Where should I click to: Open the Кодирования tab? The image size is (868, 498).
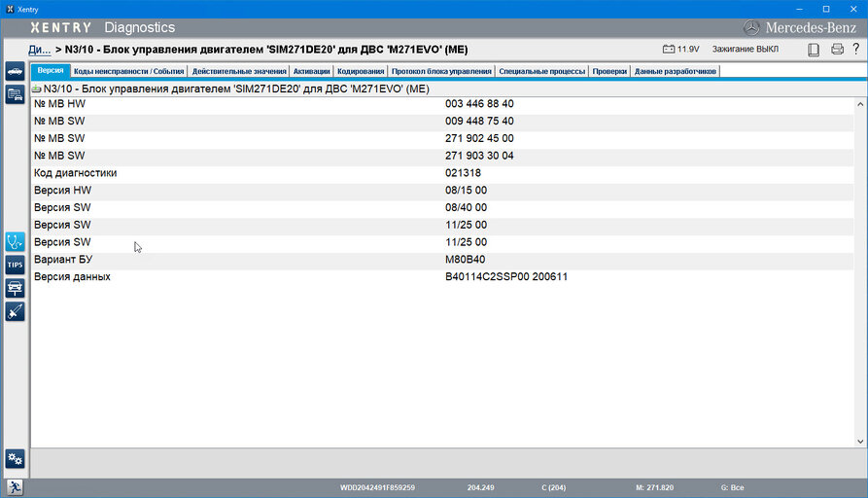pyautogui.click(x=361, y=71)
